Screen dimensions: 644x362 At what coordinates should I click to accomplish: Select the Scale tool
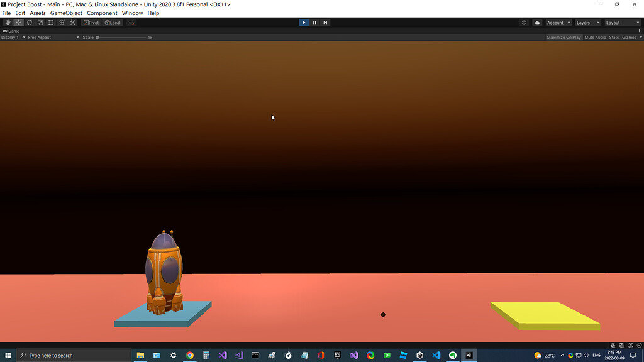(39, 22)
